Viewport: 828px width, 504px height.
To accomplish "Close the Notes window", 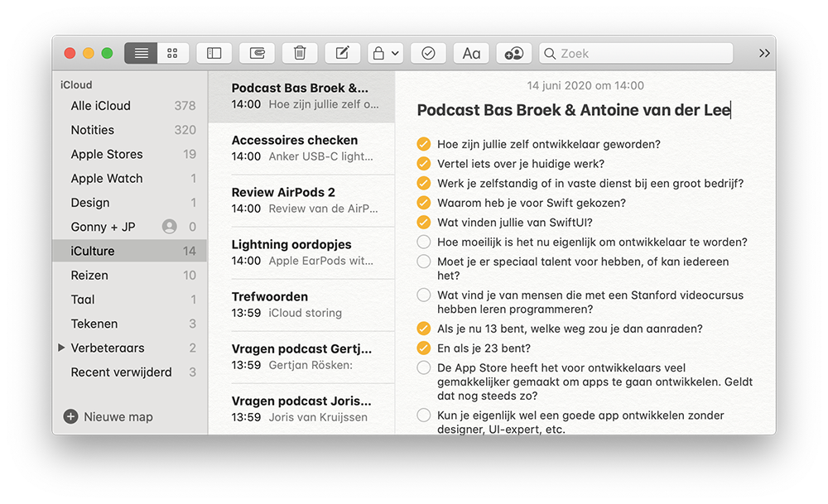I will pyautogui.click(x=70, y=53).
